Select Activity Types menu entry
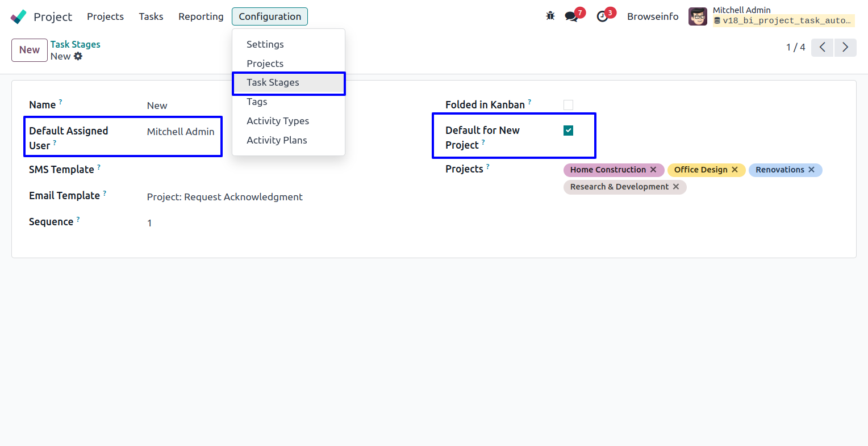The image size is (868, 446). (x=278, y=121)
